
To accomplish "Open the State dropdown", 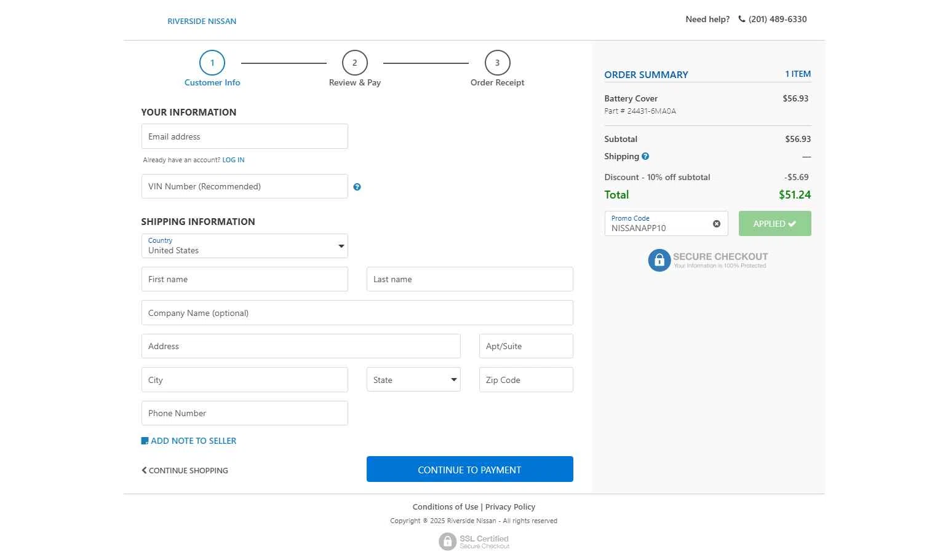I will [x=413, y=380].
